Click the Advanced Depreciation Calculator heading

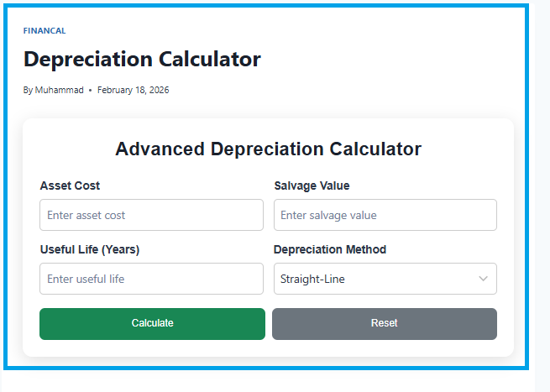[x=268, y=149]
